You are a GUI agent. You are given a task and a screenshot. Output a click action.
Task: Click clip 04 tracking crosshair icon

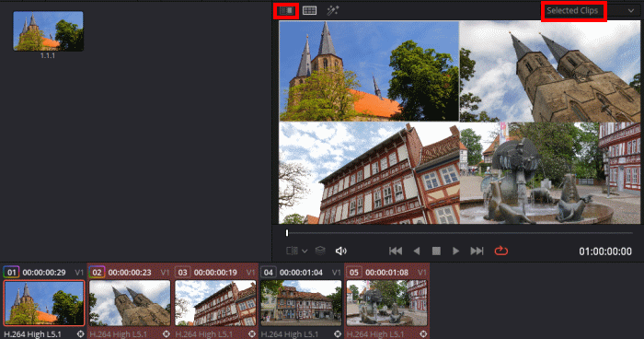click(338, 334)
